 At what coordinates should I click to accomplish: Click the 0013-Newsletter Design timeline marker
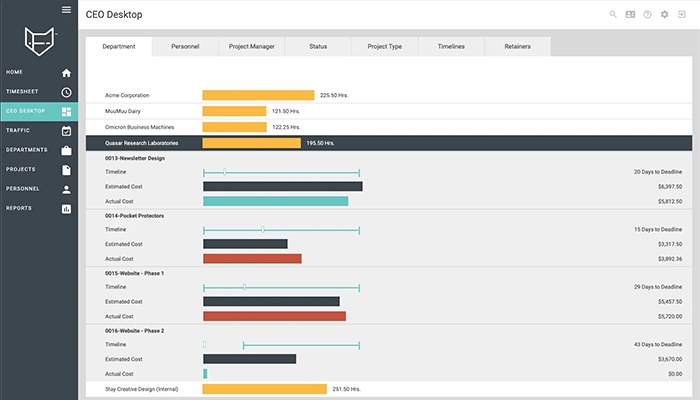pos(225,172)
